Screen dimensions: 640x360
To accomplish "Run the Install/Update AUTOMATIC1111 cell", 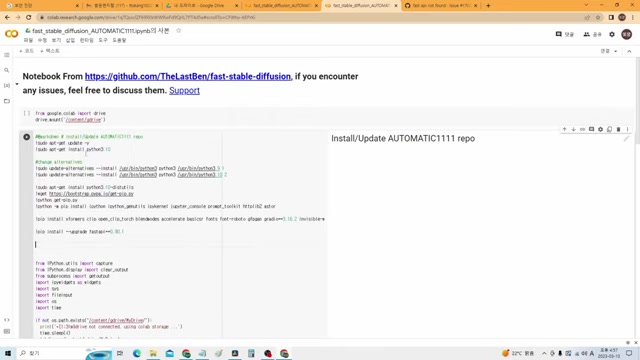I will [x=27, y=137].
